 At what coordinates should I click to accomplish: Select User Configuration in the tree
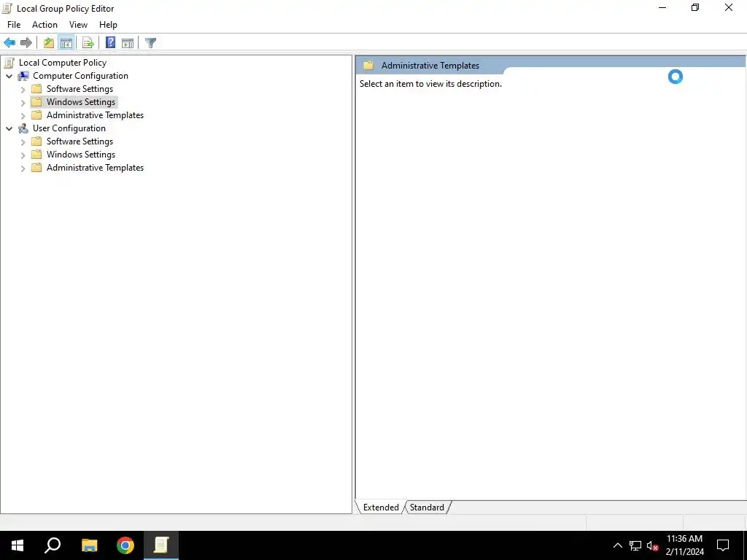tap(69, 128)
